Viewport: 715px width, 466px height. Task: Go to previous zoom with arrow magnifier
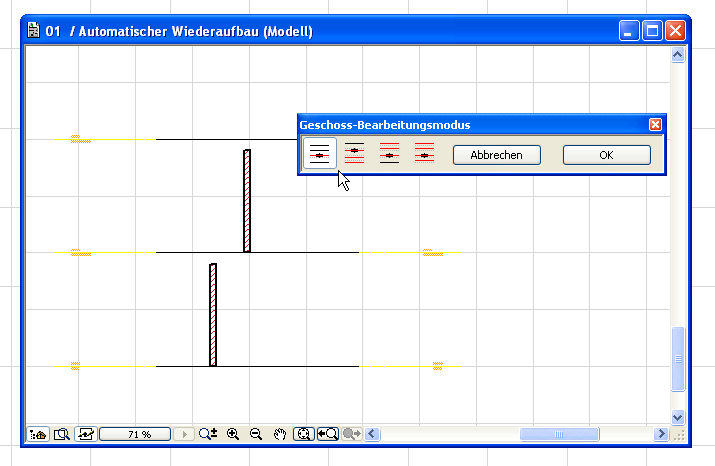coord(328,434)
